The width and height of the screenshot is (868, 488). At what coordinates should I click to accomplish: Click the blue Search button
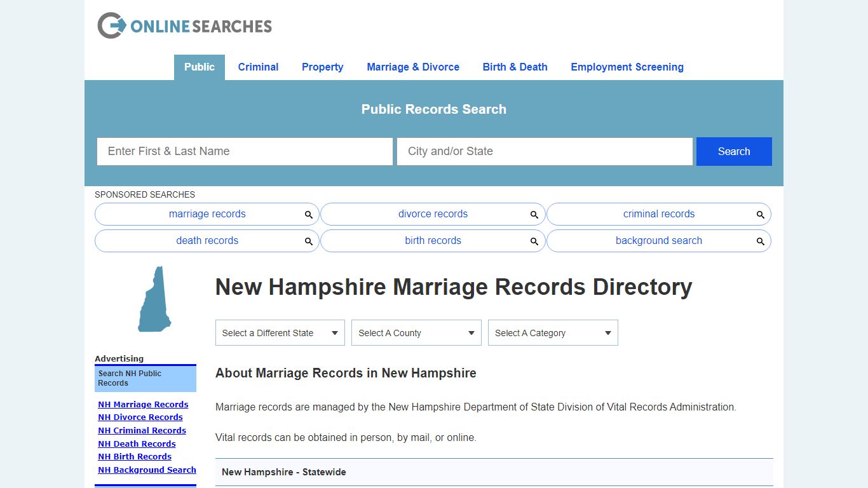point(734,151)
